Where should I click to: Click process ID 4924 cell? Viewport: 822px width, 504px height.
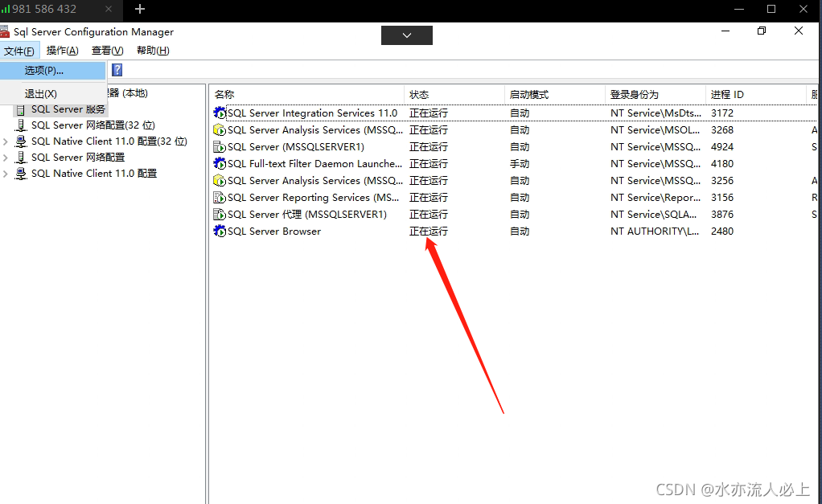722,146
